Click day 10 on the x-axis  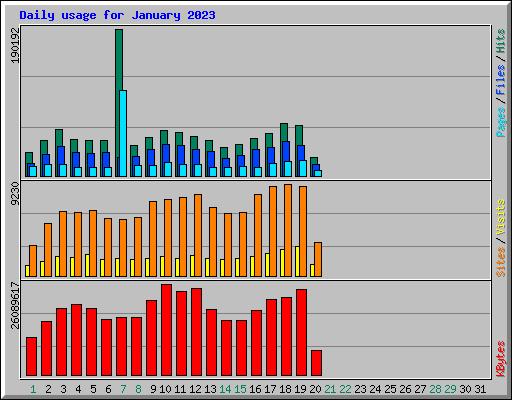click(x=165, y=389)
